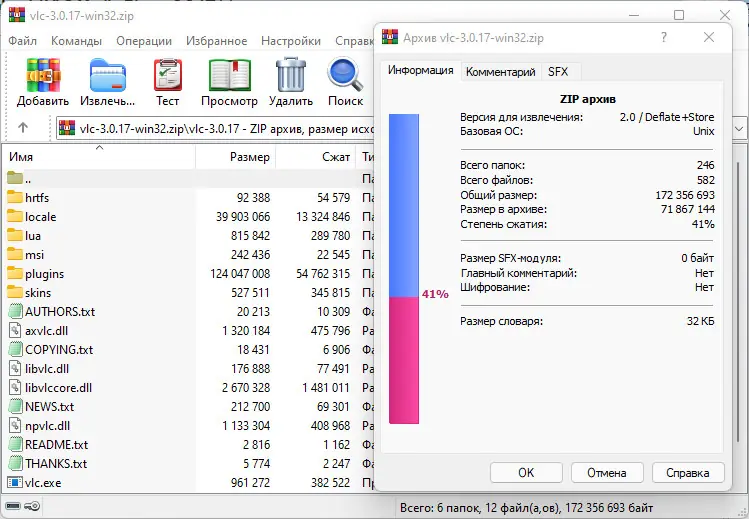Click the Добавить toolbar icon
Image resolution: width=749 pixels, height=519 pixels.
[x=43, y=75]
